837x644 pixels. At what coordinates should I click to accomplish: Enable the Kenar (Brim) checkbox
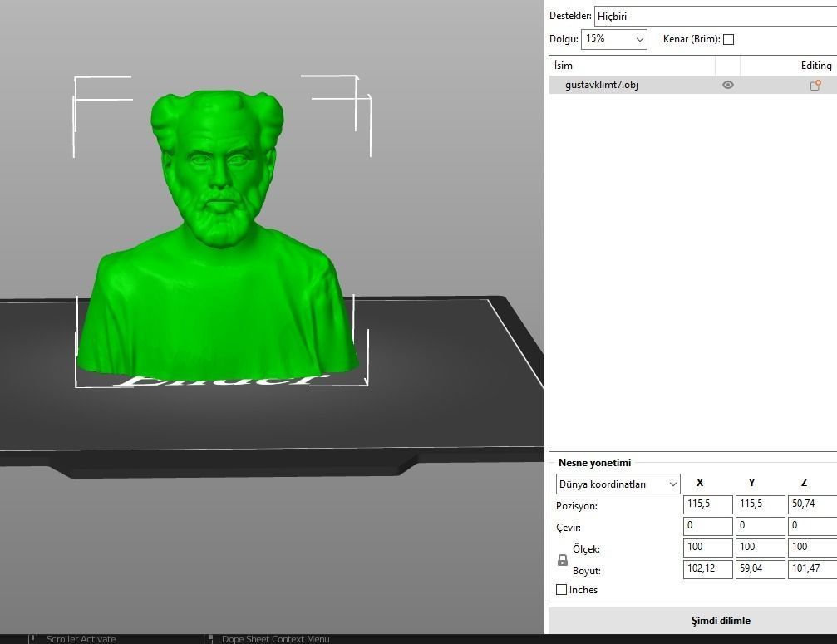(x=728, y=40)
